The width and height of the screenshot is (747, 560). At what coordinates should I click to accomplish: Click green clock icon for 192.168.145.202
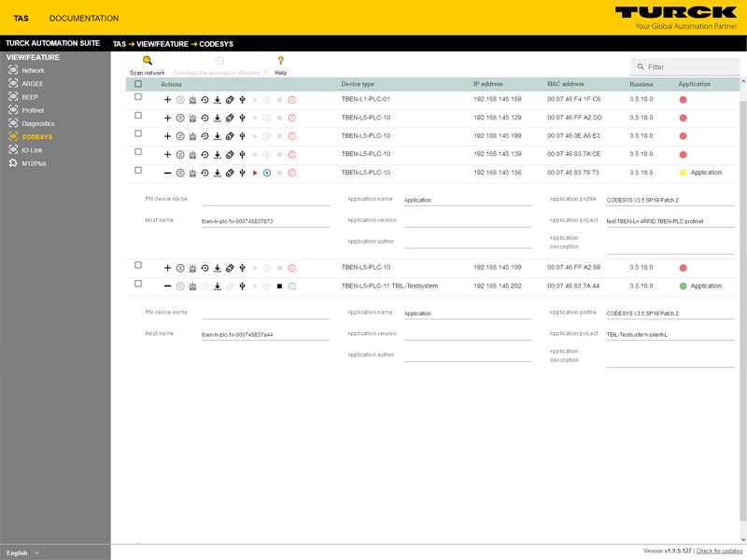coord(292,287)
